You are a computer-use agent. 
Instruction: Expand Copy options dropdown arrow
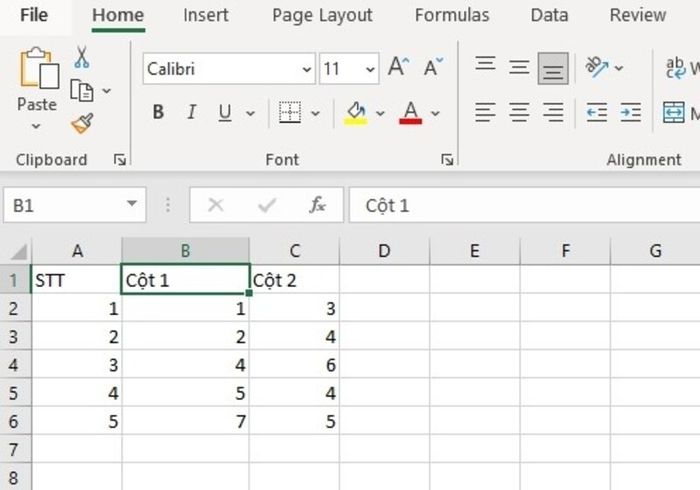pyautogui.click(x=106, y=91)
